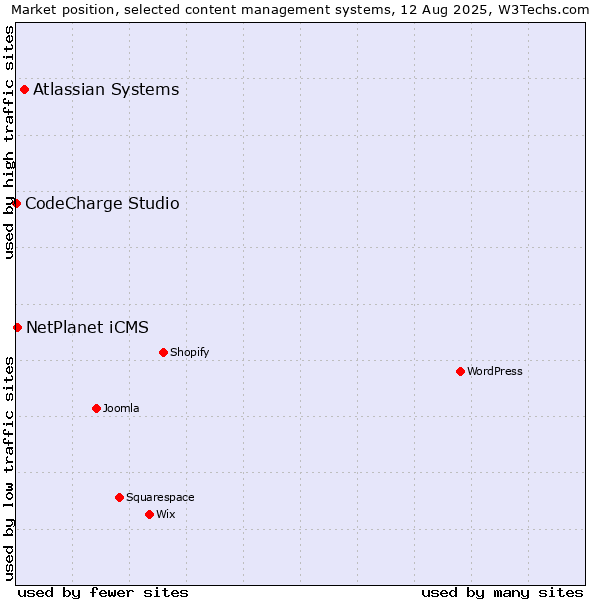The height and width of the screenshot is (600, 600).
Task: Select the Atlassian Systems label
Action: (x=106, y=90)
